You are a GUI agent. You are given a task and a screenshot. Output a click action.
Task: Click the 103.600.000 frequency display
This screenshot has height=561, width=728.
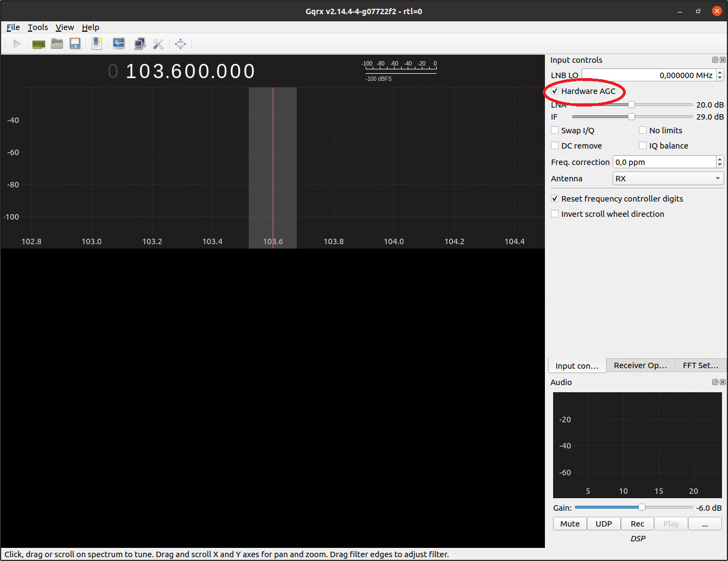tap(190, 72)
